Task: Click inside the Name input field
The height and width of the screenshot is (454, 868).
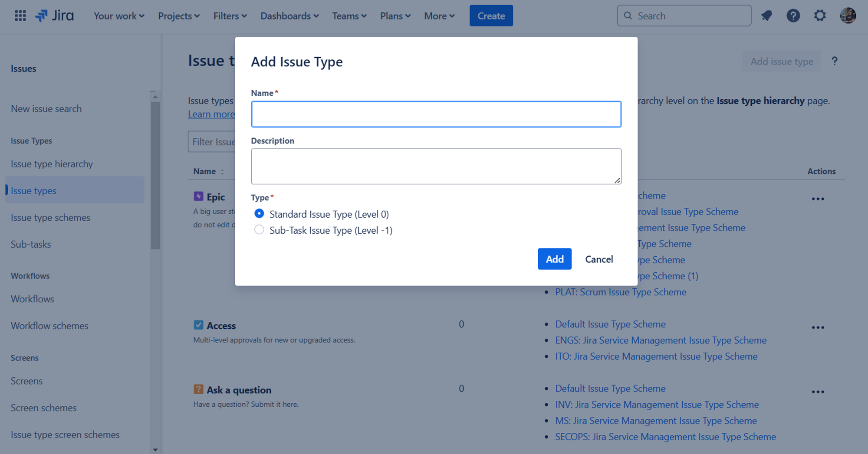Action: [x=436, y=114]
